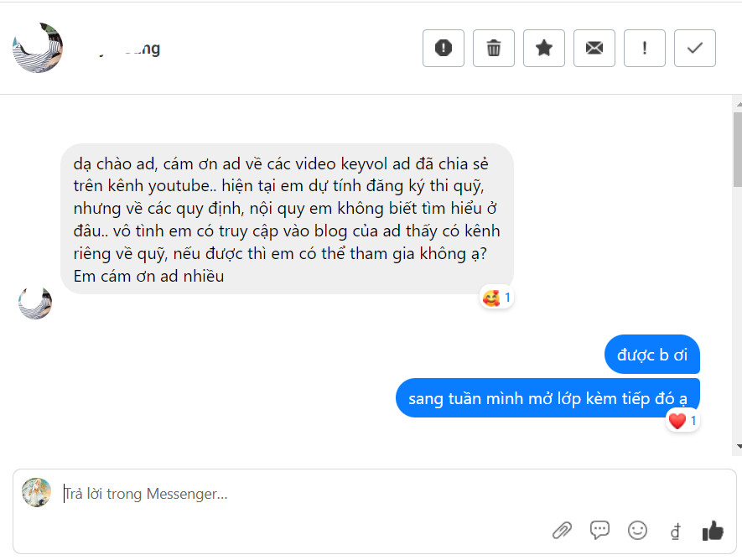View the heart reaction on last reply
The width and height of the screenshot is (742, 560).
(x=682, y=421)
